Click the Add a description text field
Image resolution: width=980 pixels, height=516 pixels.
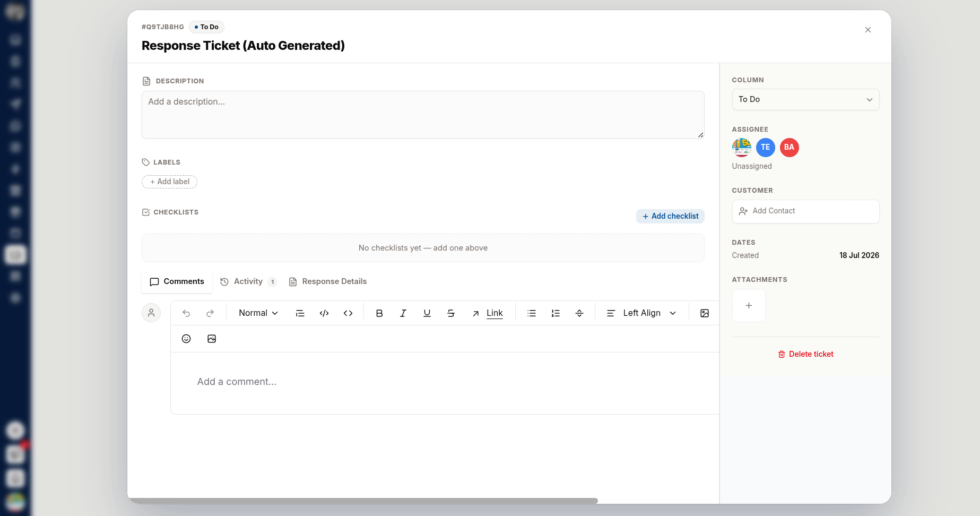(x=423, y=115)
